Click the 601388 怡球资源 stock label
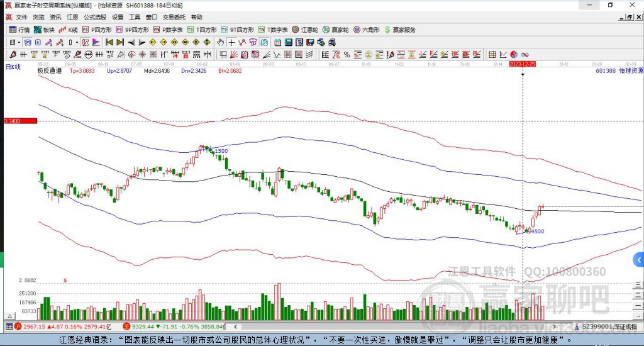The height and width of the screenshot is (346, 644). (619, 70)
